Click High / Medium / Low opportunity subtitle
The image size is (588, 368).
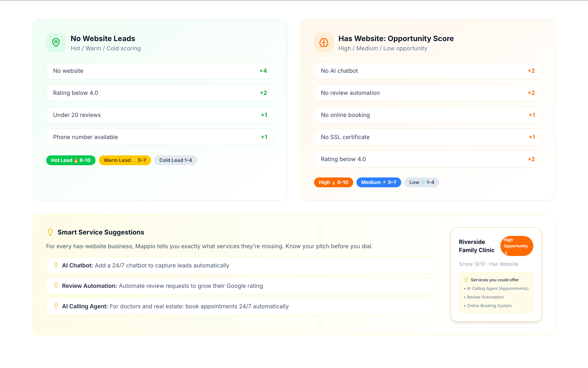(383, 48)
